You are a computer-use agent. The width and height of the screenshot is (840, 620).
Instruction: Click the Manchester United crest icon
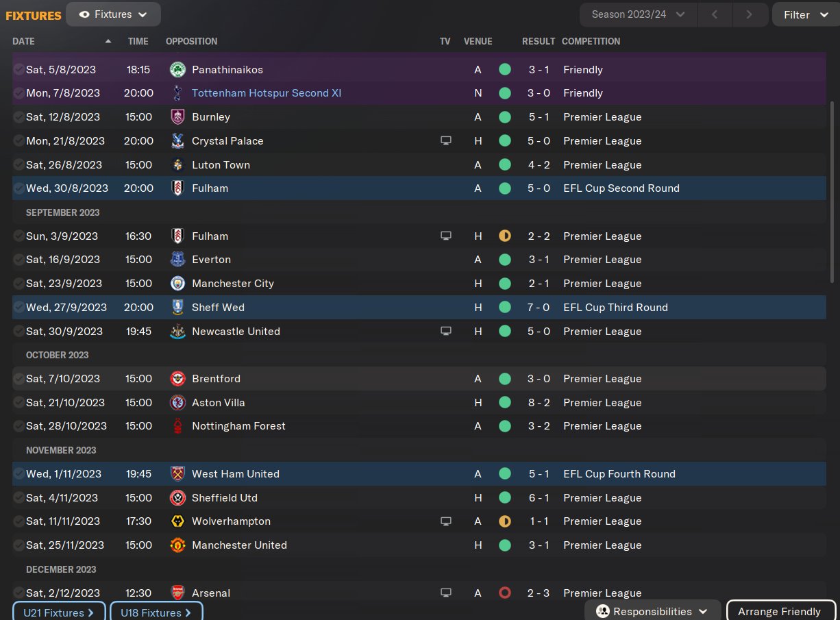coord(177,545)
